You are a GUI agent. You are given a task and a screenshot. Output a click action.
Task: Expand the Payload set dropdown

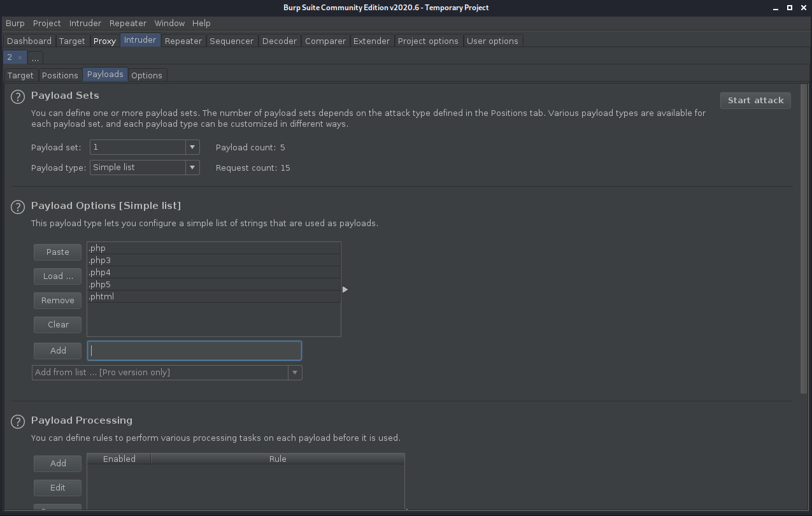click(192, 147)
